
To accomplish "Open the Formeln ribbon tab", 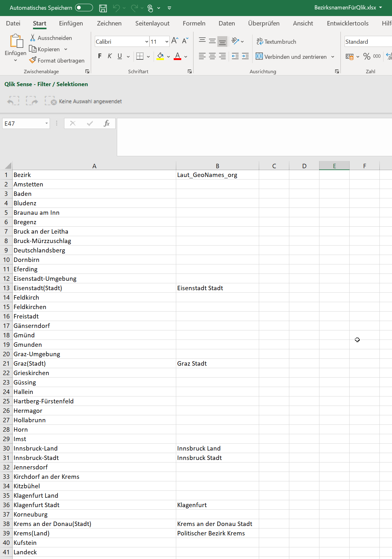I will coord(194,23).
